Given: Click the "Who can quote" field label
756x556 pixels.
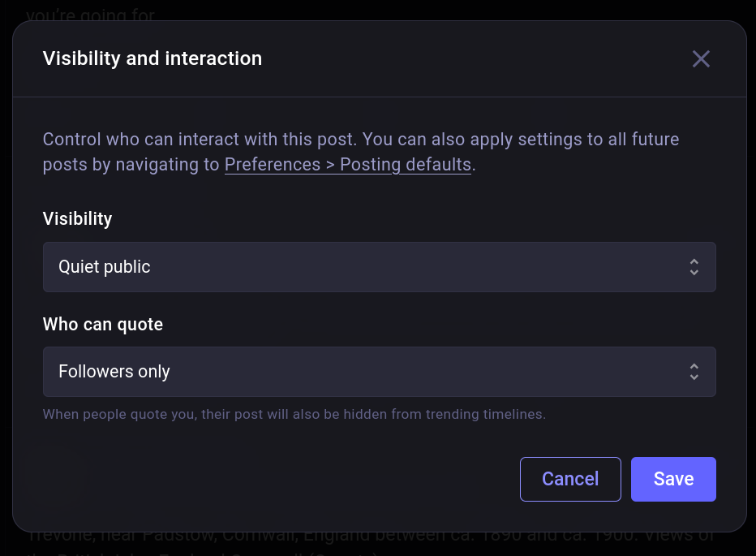Looking at the screenshot, I should pos(103,325).
